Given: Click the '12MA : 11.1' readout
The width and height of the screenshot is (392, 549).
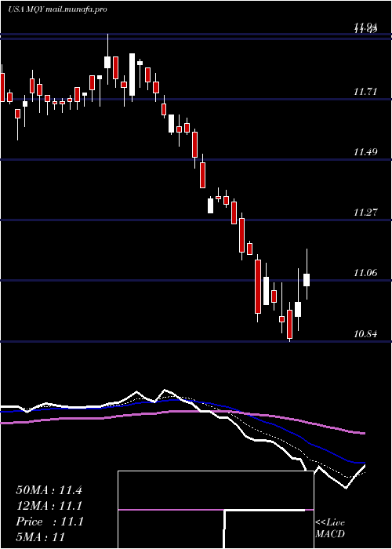Looking at the screenshot, I should 49,506.
